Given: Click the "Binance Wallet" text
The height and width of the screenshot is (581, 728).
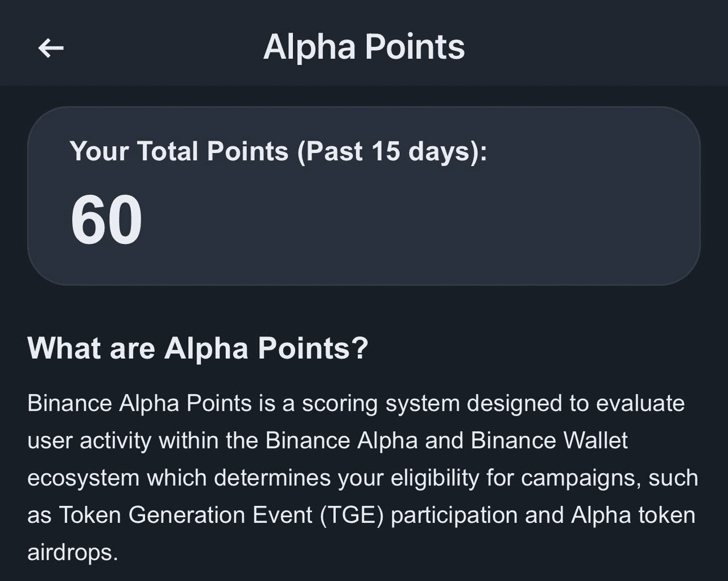Looking at the screenshot, I should (549, 441).
